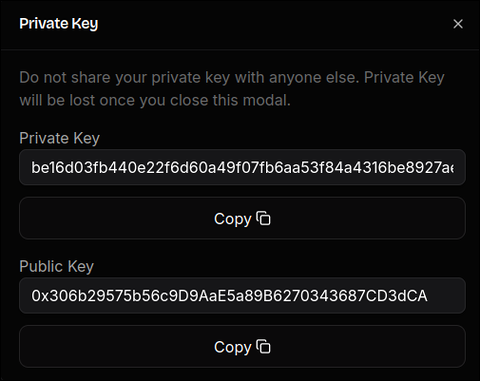Click the copy icon below the private key
This screenshot has width=480, height=381.
(x=263, y=219)
